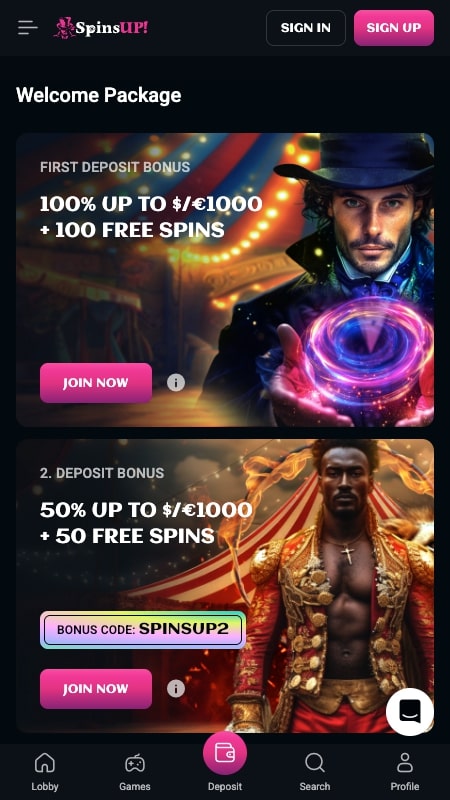Open the Profile tab

(405, 771)
